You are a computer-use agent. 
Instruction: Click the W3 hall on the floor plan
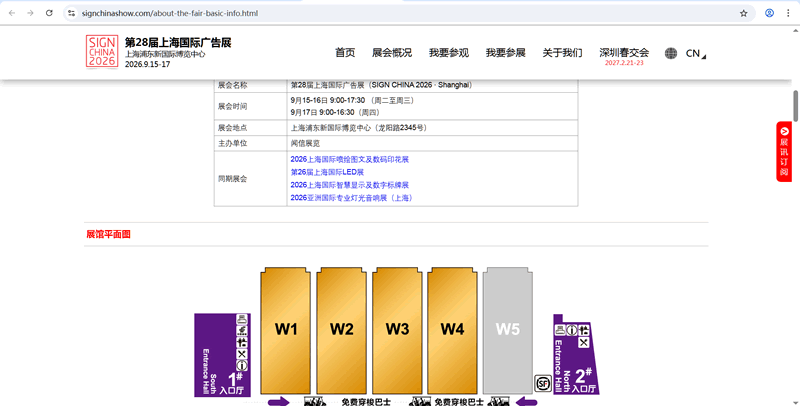pos(398,329)
